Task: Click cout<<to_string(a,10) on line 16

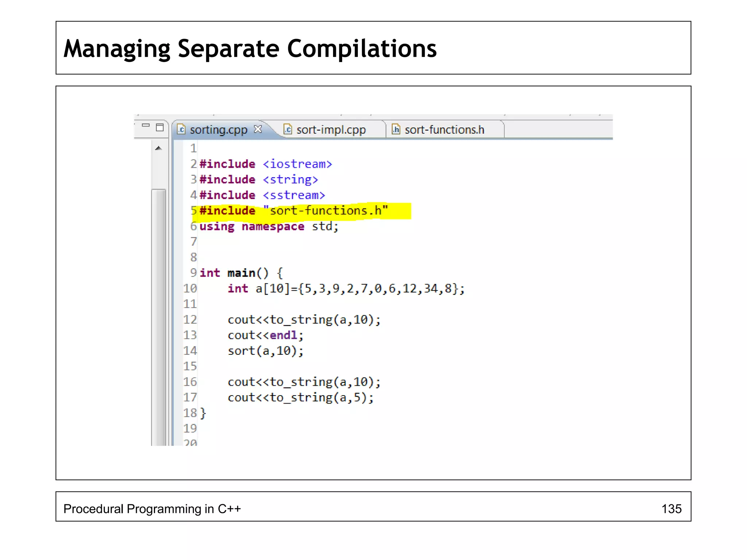Action: coord(304,382)
